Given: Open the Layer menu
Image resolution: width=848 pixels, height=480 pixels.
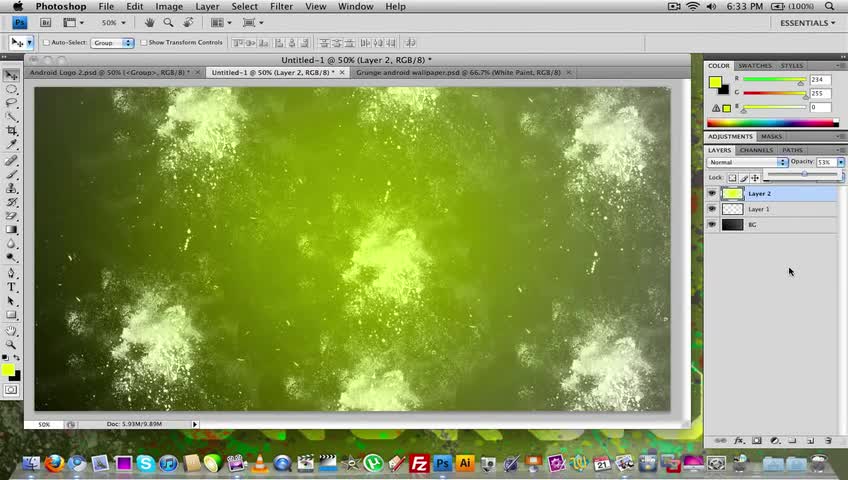Looking at the screenshot, I should (x=207, y=6).
